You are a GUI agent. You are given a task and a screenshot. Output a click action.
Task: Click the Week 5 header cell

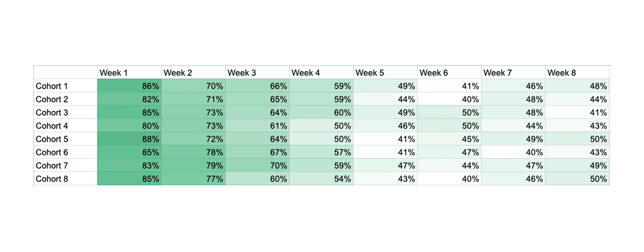click(x=385, y=73)
